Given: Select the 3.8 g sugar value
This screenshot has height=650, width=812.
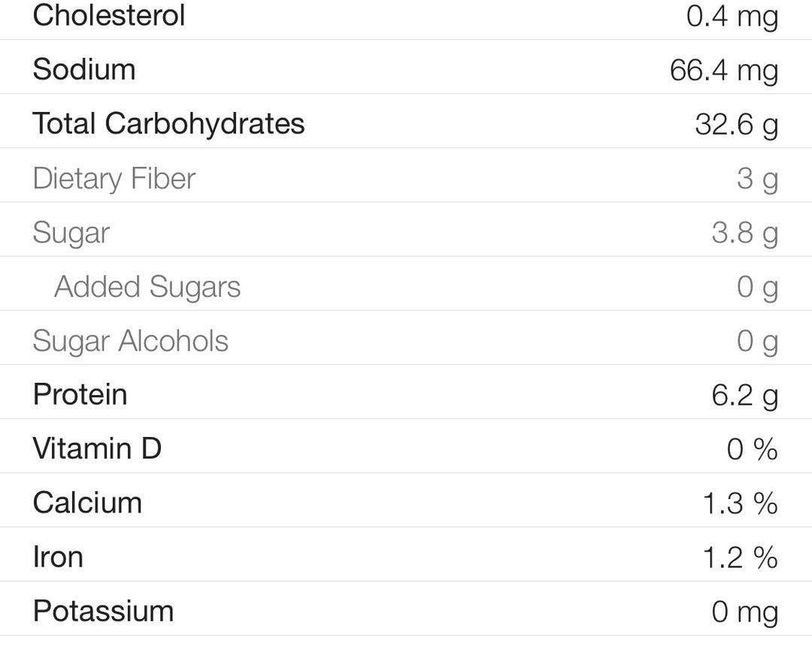Looking at the screenshot, I should pyautogui.click(x=744, y=233).
